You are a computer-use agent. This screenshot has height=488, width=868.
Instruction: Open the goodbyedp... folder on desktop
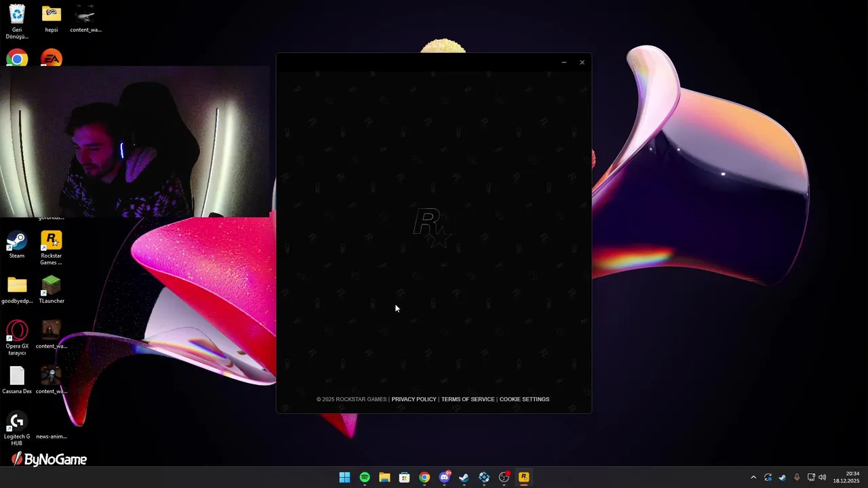coord(17,290)
